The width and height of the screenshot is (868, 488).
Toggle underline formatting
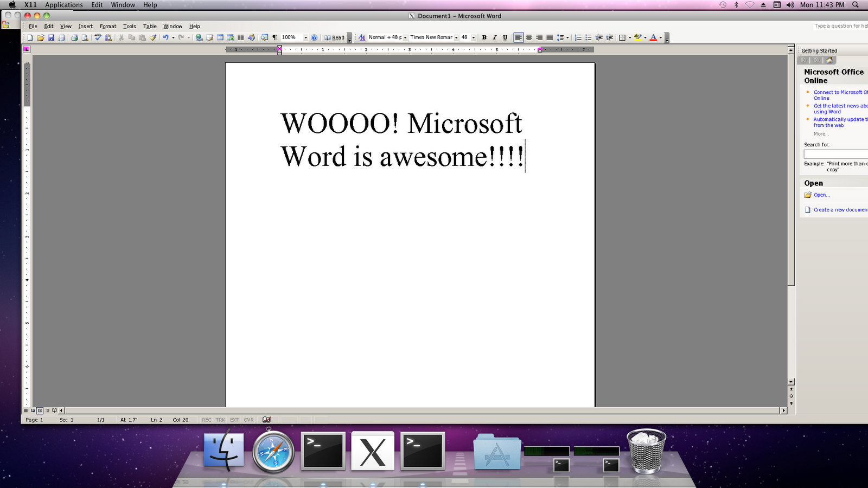point(505,37)
